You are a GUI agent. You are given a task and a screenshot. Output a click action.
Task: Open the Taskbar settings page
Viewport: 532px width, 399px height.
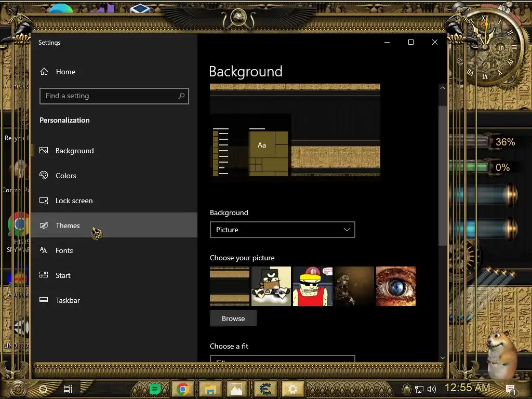114,300
